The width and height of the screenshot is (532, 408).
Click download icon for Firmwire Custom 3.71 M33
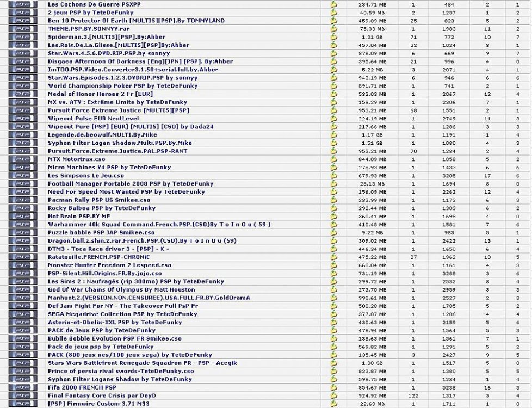[x=334, y=404]
